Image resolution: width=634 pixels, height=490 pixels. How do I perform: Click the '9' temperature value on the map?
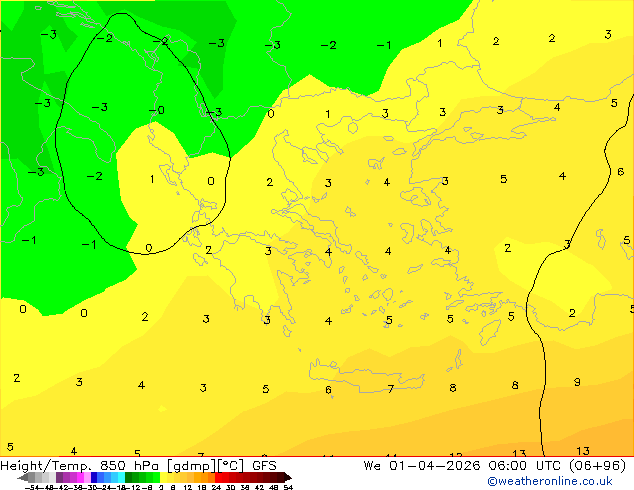click(x=577, y=382)
